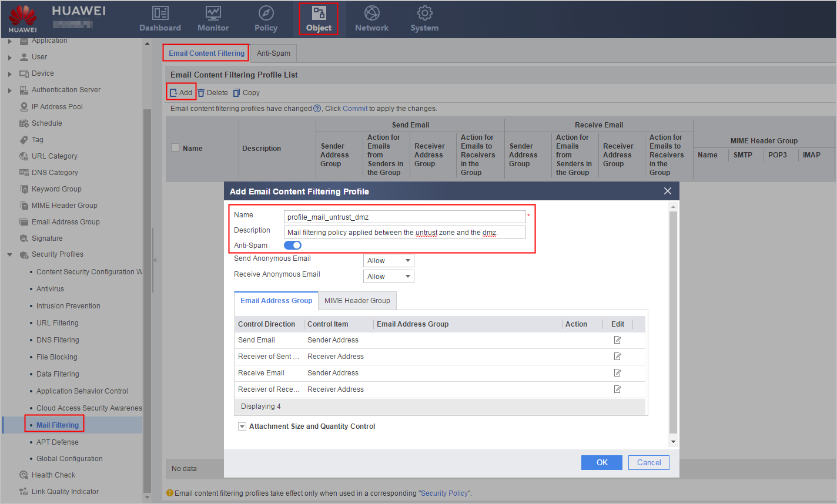Viewport: 837px width, 504px height.
Task: Click the Commit link to apply changes
Action: (x=355, y=109)
